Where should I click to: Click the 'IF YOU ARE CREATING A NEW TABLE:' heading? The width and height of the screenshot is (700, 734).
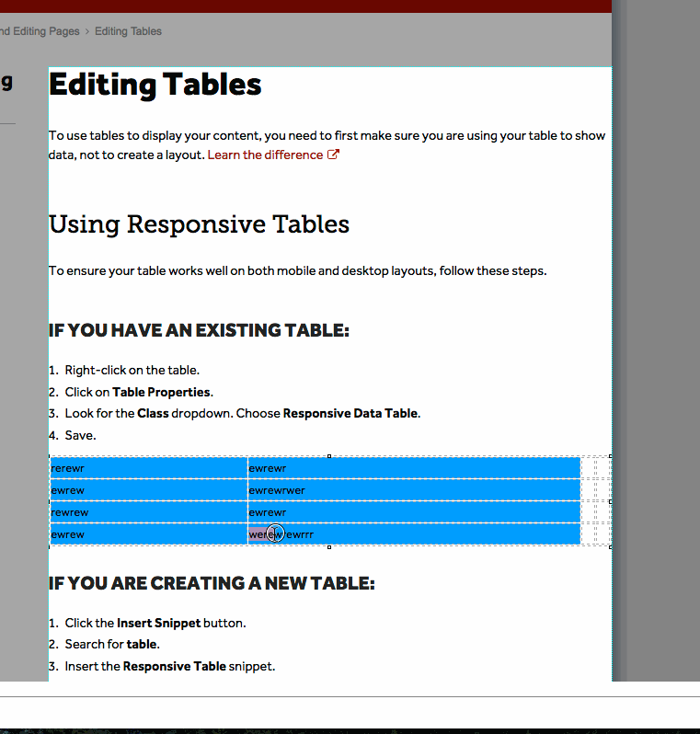click(212, 583)
